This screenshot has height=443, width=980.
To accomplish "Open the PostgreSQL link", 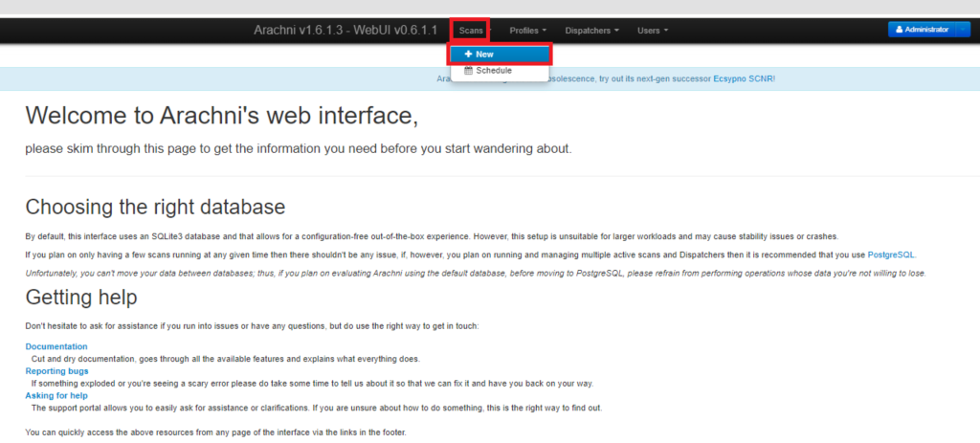I will [x=891, y=255].
